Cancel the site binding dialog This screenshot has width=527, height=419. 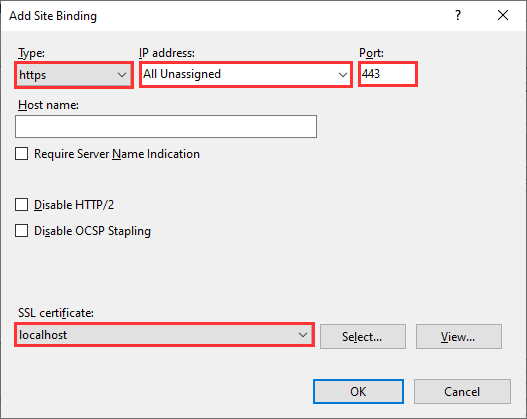pos(462,391)
